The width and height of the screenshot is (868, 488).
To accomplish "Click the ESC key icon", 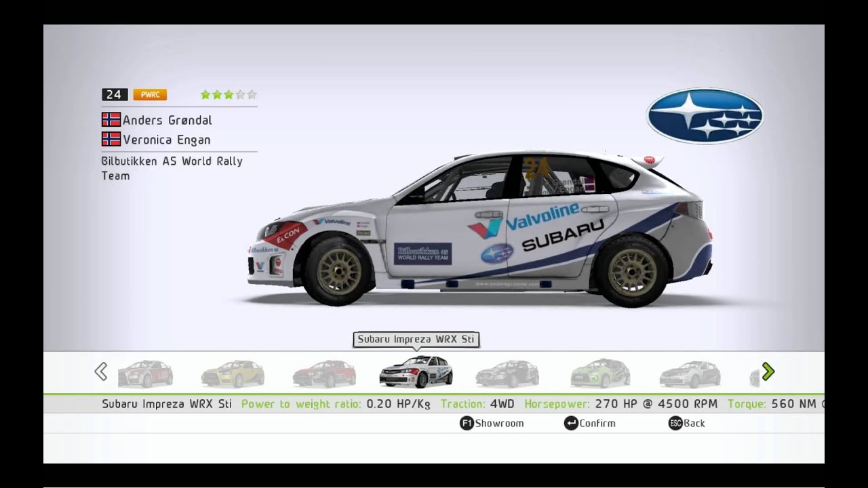I will (x=675, y=423).
